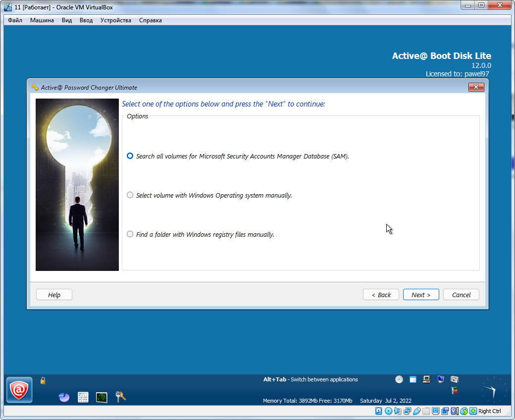Open the Файл menu
The width and height of the screenshot is (515, 420).
pyautogui.click(x=15, y=20)
